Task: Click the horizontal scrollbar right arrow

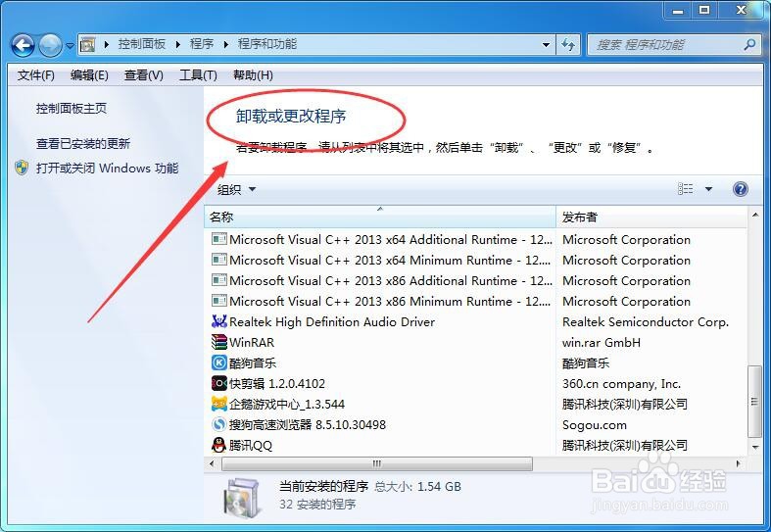Action: [x=739, y=463]
